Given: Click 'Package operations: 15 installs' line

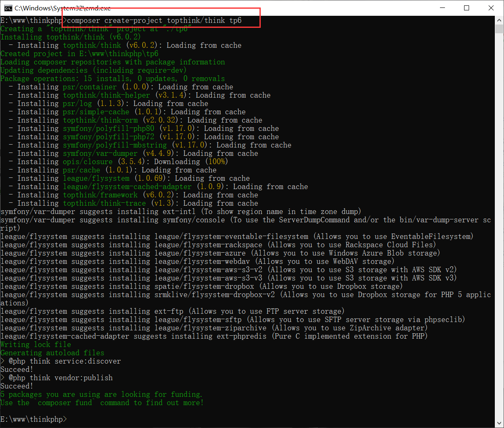Looking at the screenshot, I should pyautogui.click(x=113, y=79).
